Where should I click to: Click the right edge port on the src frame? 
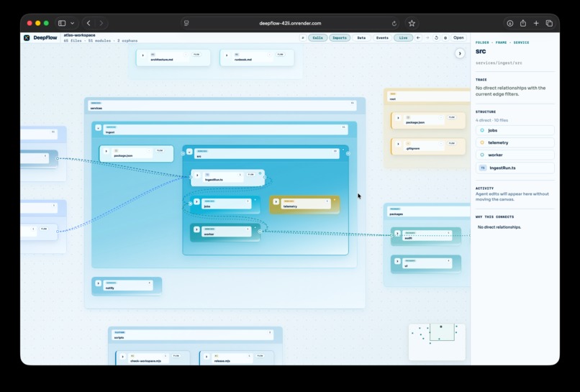[x=348, y=153]
